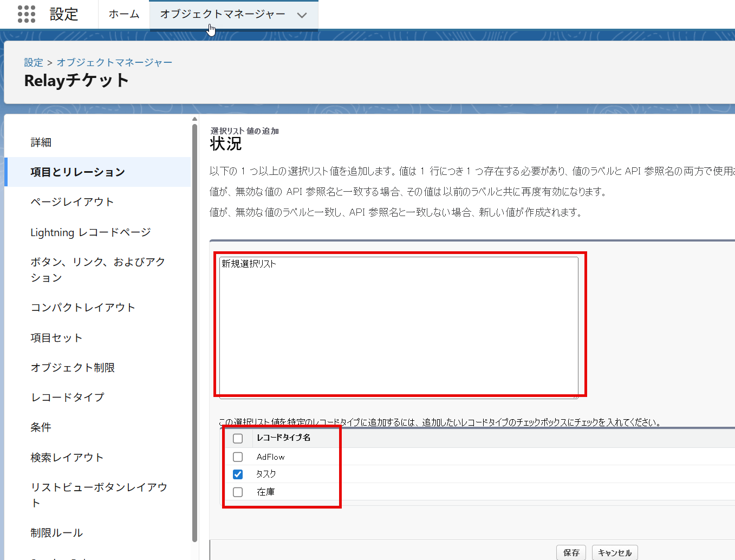The width and height of the screenshot is (735, 560).
Task: Open the 設定 breadcrumb link
Action: 34,62
